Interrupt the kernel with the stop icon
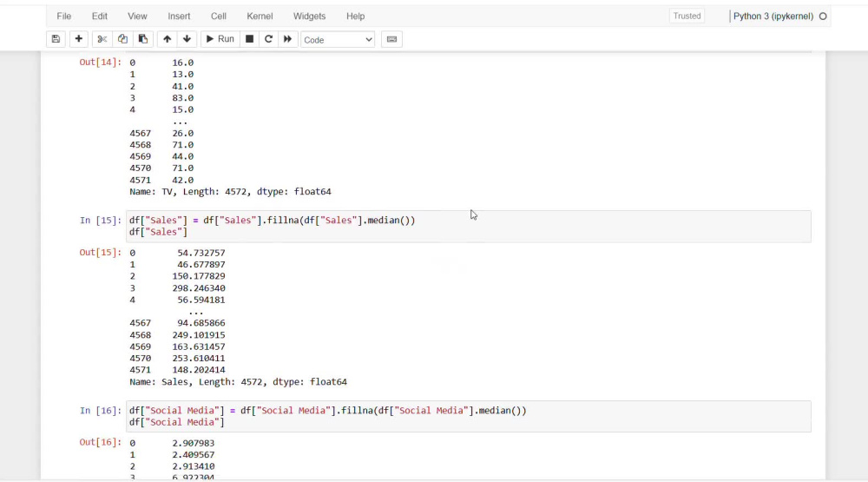Image resolution: width=868 pixels, height=482 pixels. coord(250,39)
